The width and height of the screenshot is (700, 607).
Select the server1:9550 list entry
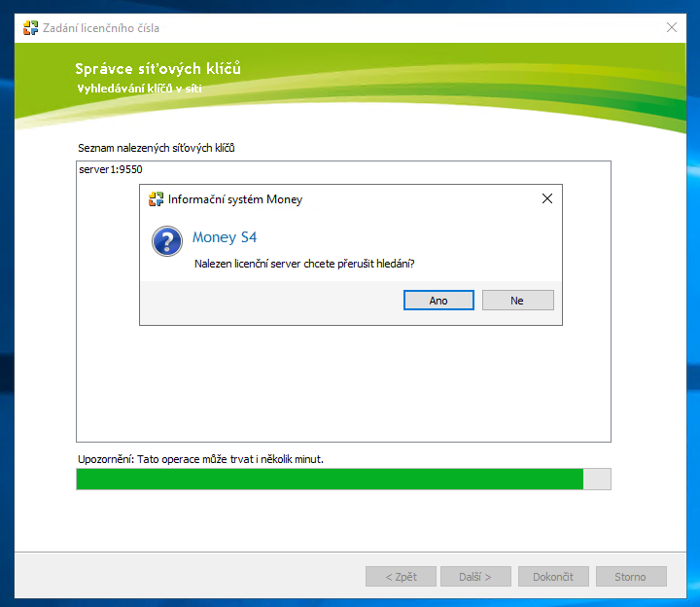pos(111,170)
